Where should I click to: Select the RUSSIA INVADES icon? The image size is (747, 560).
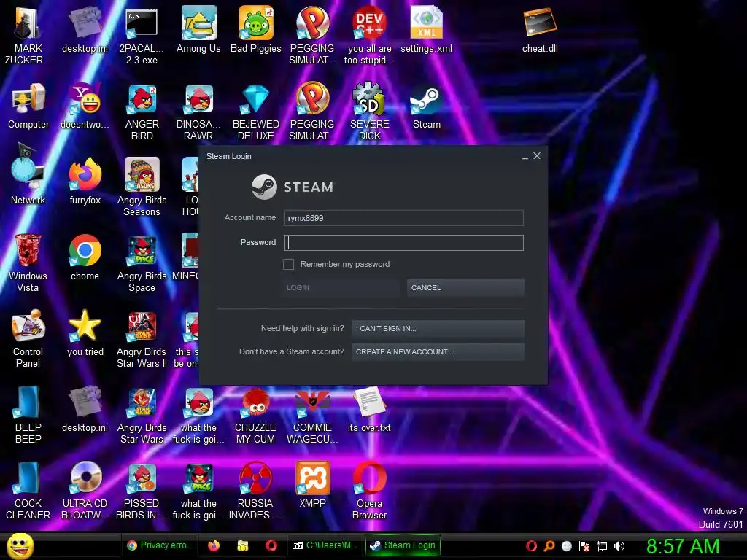click(x=255, y=491)
